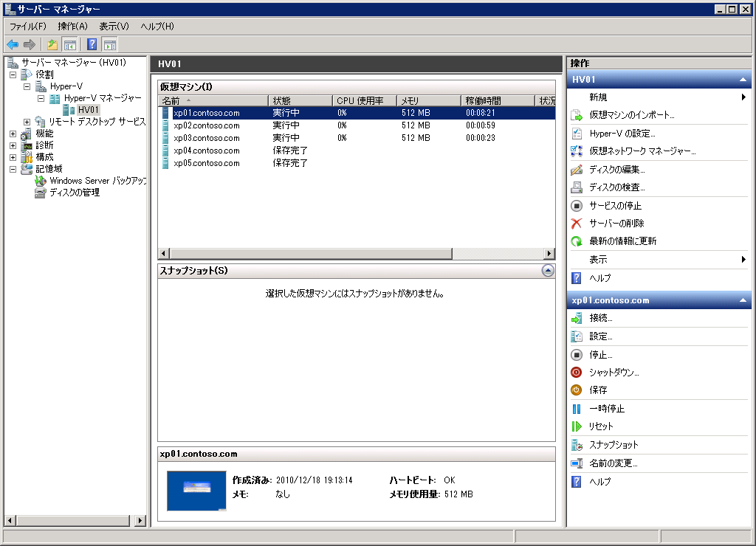
Task: Sort by CPU 使用率 column header
Action: [365, 101]
